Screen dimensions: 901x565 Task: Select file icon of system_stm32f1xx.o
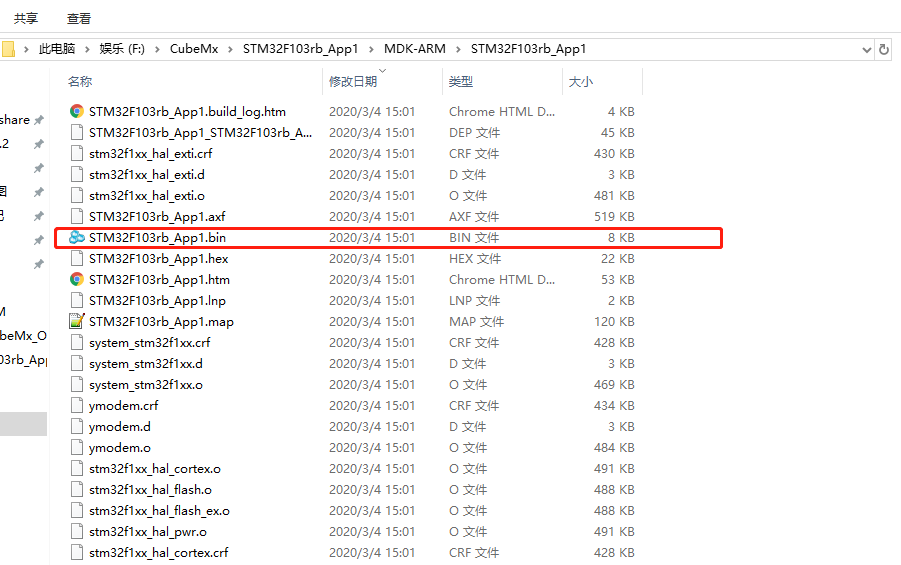pyautogui.click(x=76, y=385)
